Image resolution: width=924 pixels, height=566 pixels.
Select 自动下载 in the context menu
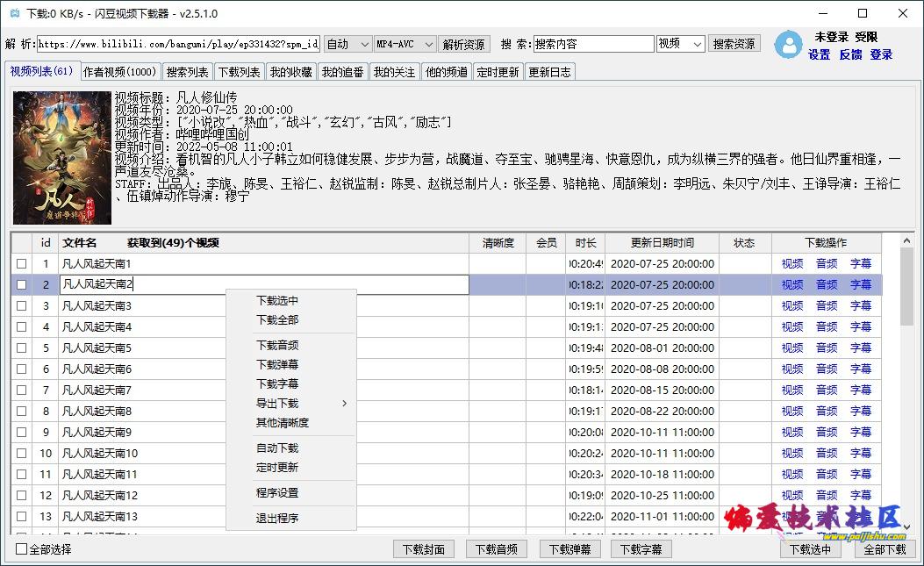tap(277, 448)
